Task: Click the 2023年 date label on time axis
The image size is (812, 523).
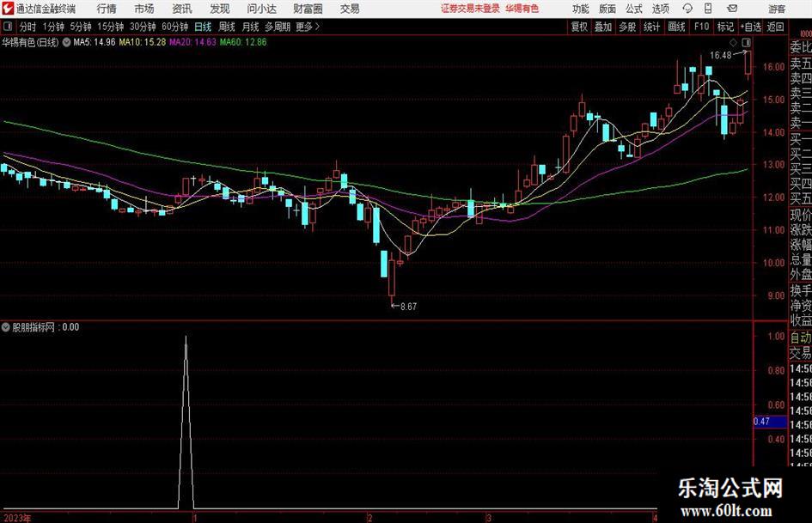Action: [x=16, y=518]
